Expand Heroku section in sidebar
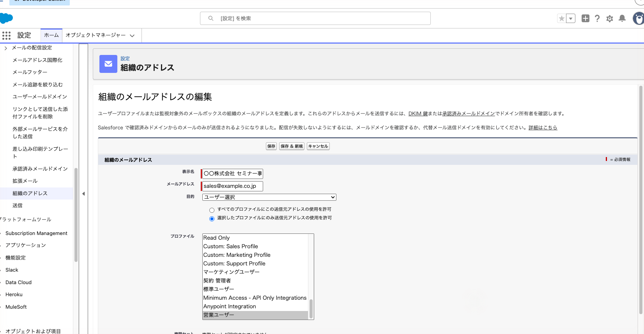Screen dimensions: 644x334 click(14, 294)
